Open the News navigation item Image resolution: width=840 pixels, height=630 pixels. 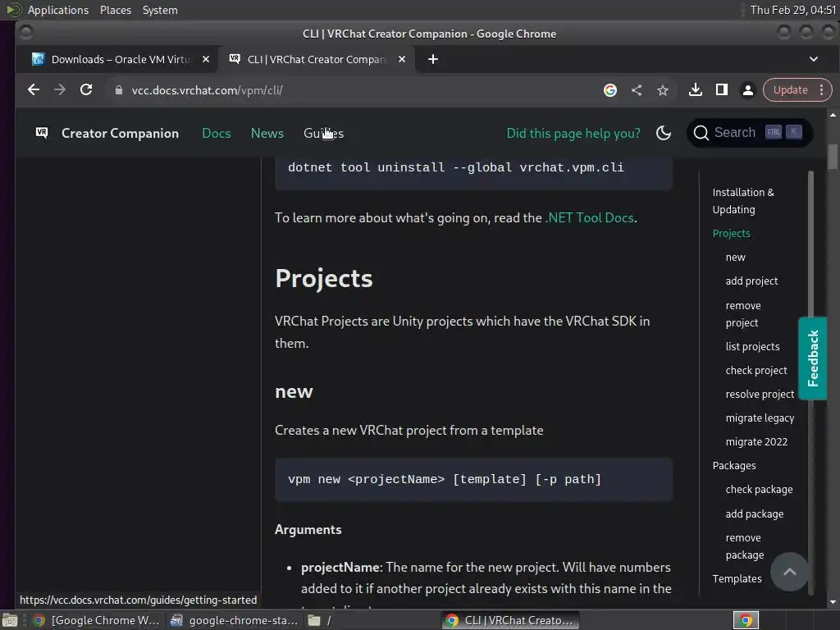[267, 134]
